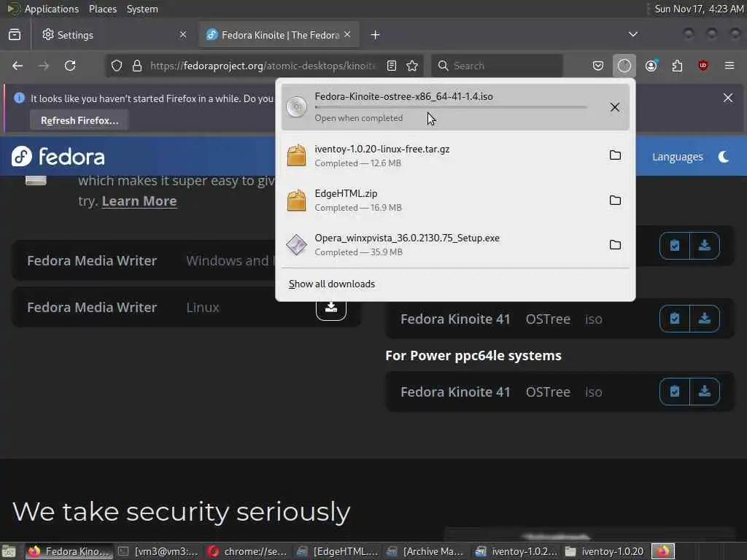This screenshot has width=747, height=560.
Task: Open the Firefox hamburger menu
Action: (x=729, y=66)
